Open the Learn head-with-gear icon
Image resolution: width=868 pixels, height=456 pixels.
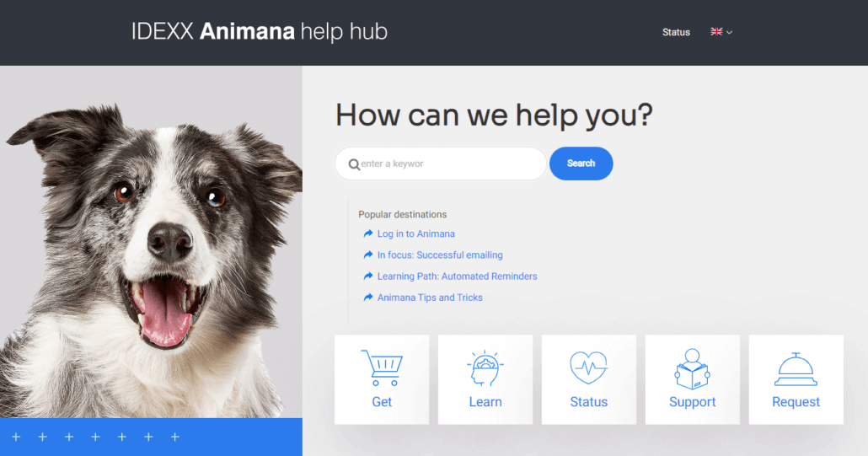coord(485,368)
